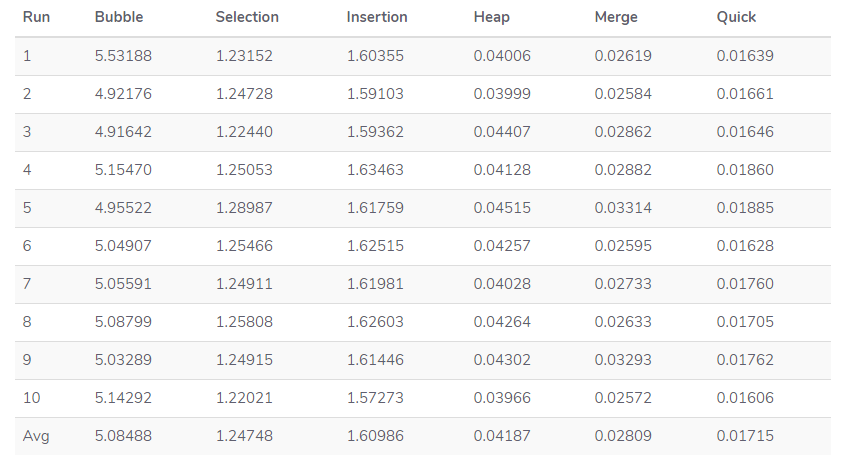Select Quick value 0.01628 in run 6

click(x=745, y=246)
